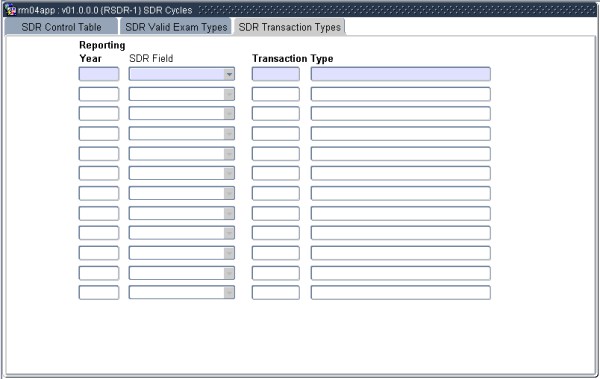Click the first Transaction Type code field
Image resolution: width=600 pixels, height=379 pixels.
click(276, 74)
